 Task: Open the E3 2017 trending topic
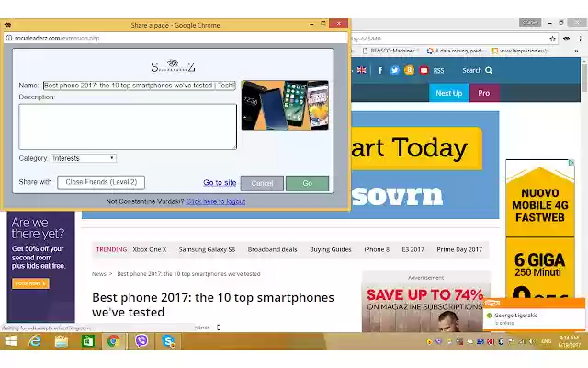(413, 249)
